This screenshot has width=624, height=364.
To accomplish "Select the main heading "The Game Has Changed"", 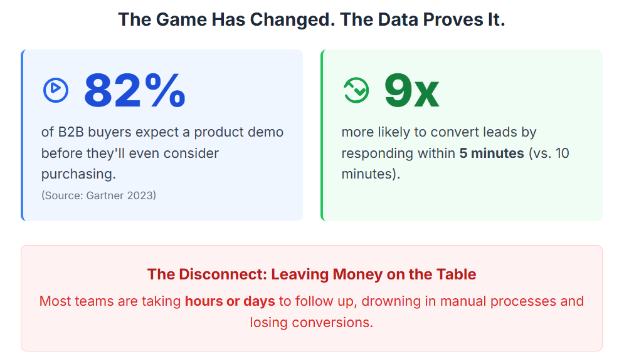I will click(311, 19).
